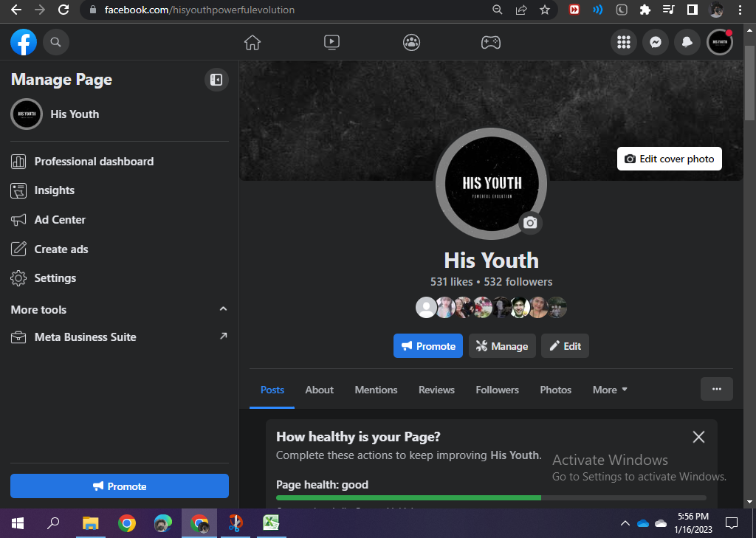Go to Facebook Home icon
Image resolution: width=756 pixels, height=538 pixels.
252,42
